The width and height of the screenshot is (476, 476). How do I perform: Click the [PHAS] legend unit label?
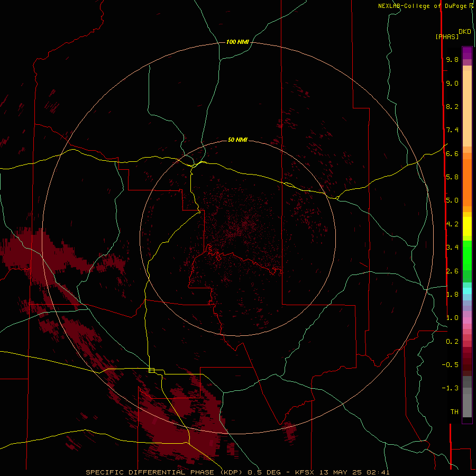point(447,36)
